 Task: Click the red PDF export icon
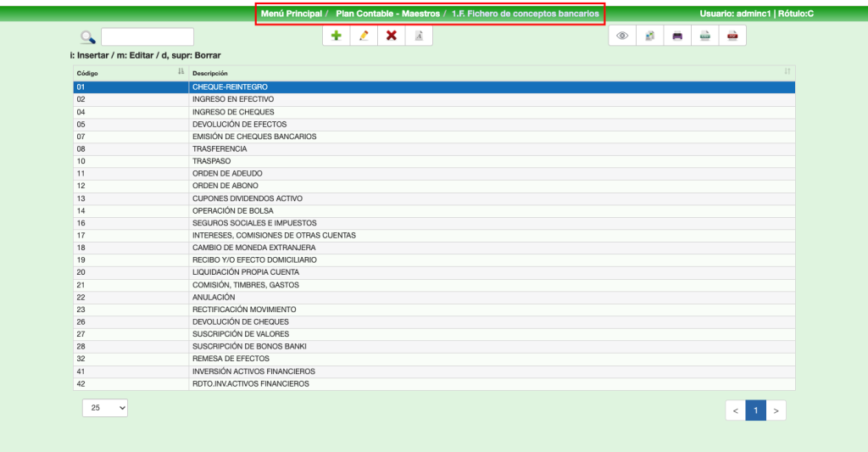pyautogui.click(x=732, y=36)
